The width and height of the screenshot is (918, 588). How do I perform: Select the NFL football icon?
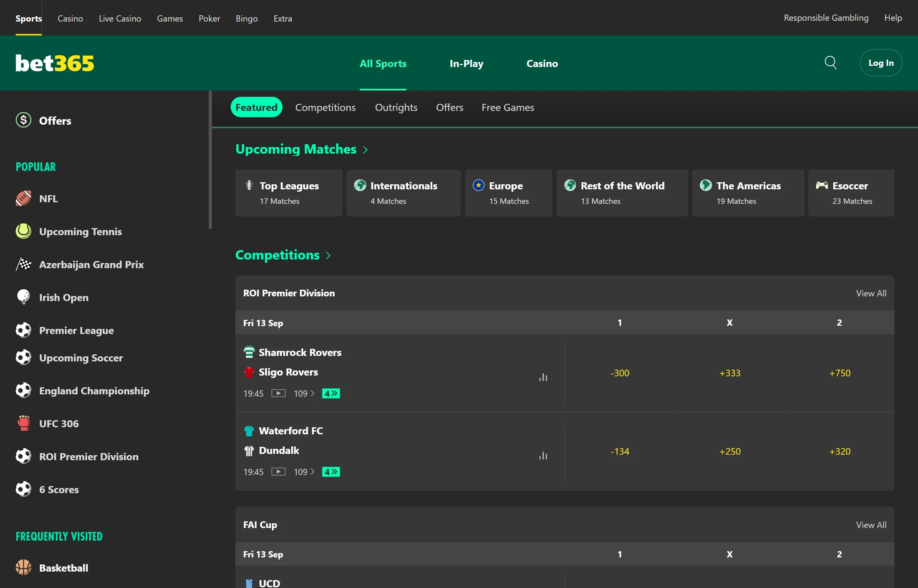pos(24,198)
